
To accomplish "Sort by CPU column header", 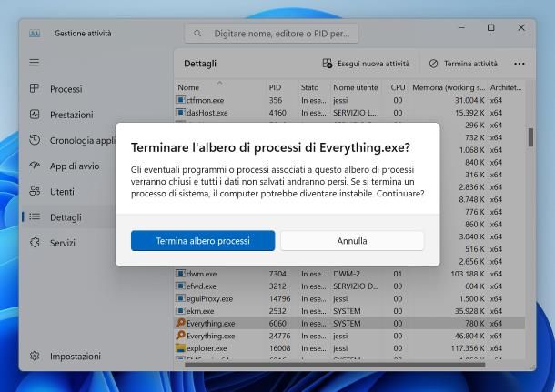I will [398, 87].
